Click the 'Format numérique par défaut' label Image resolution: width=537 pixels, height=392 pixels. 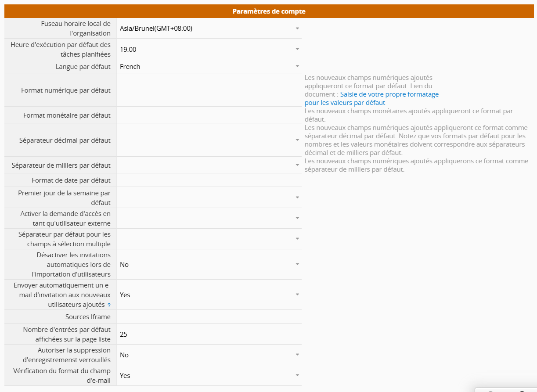[x=66, y=90]
